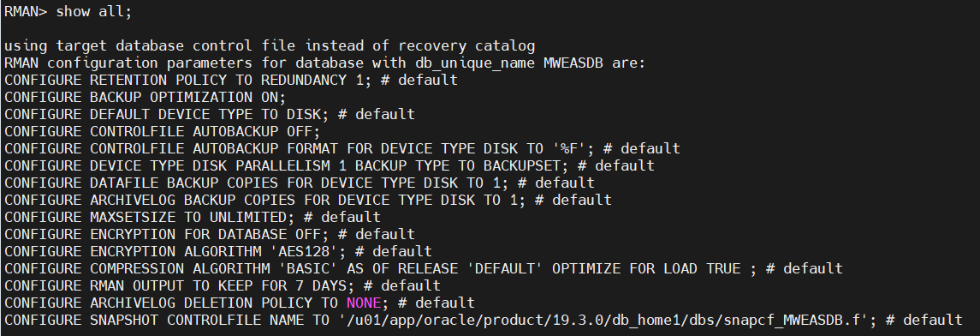Click the MAXSETSIZE TO UNLIMITED line
Image resolution: width=980 pixels, height=336 pixels.
[x=192, y=217]
